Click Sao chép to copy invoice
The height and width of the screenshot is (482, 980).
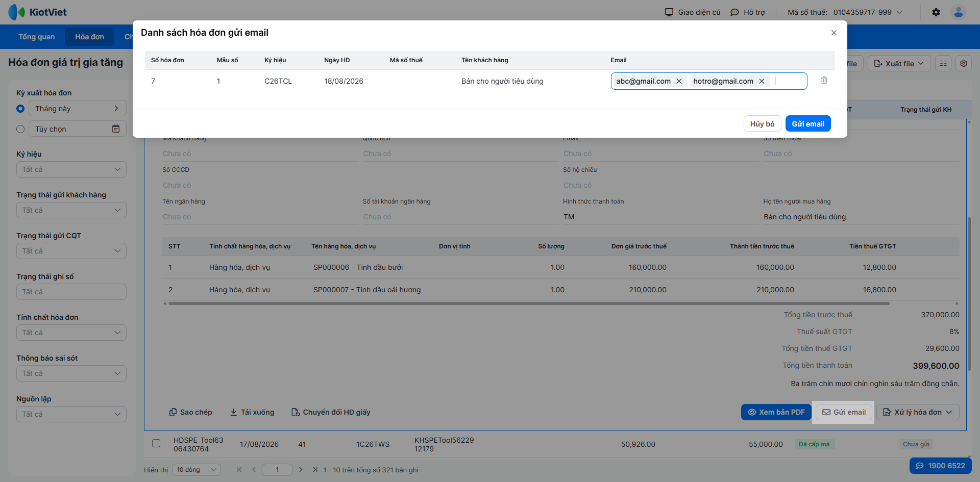pyautogui.click(x=190, y=412)
